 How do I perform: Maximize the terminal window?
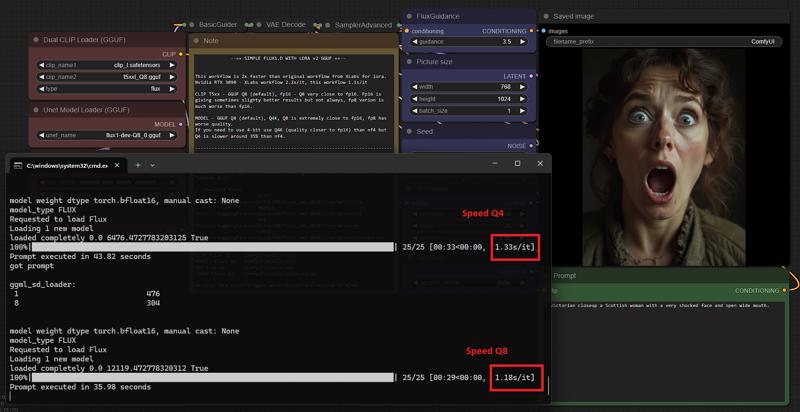517,163
